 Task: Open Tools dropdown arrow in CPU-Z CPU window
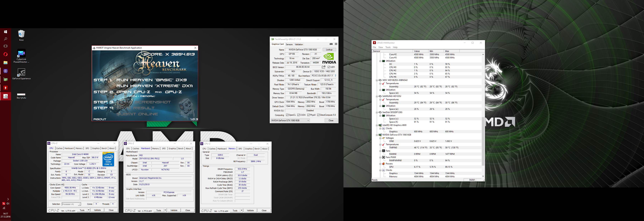tap(89, 210)
